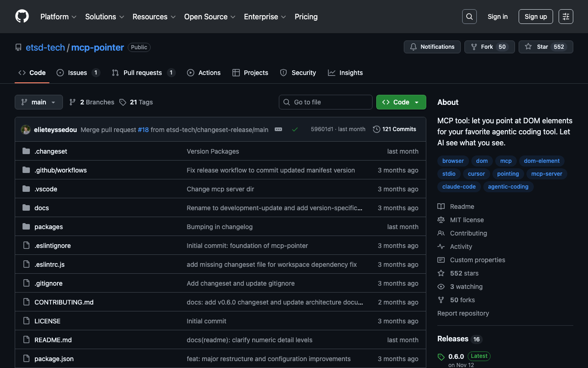Open the main branch dropdown
588x368 pixels.
point(39,102)
